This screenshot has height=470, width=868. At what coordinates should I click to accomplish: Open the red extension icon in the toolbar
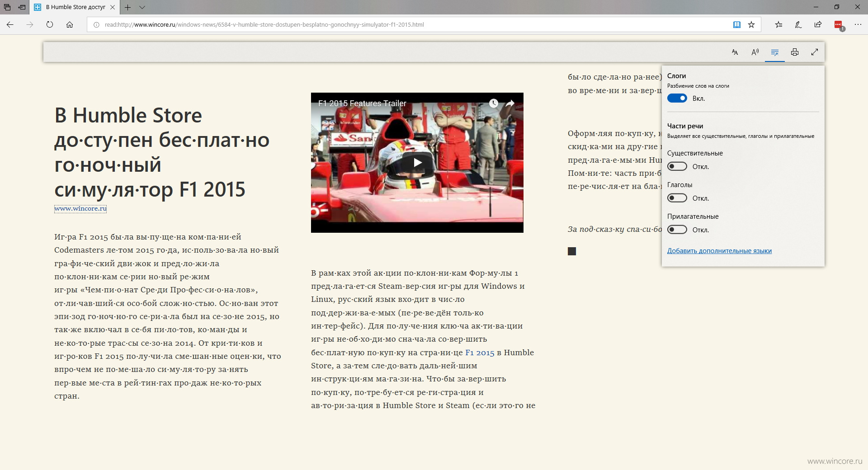point(839,25)
